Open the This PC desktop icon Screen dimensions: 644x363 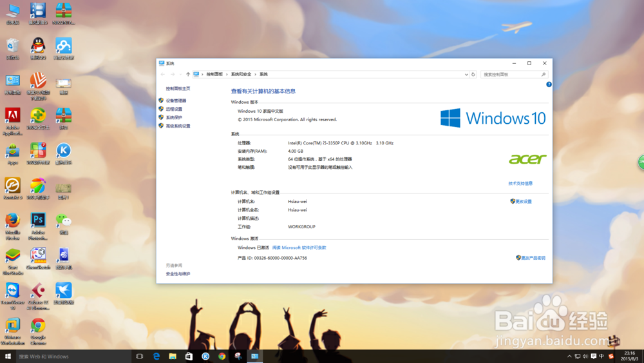coord(13,13)
